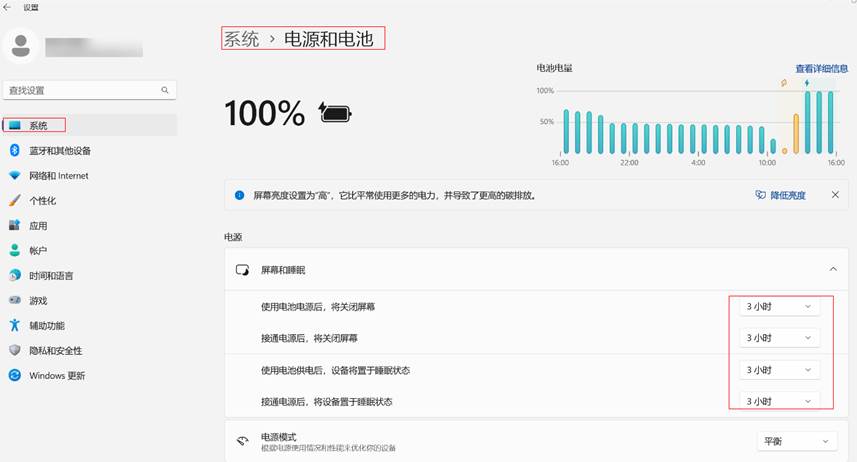
Task: Click the back arrow in the title bar
Action: (8, 7)
